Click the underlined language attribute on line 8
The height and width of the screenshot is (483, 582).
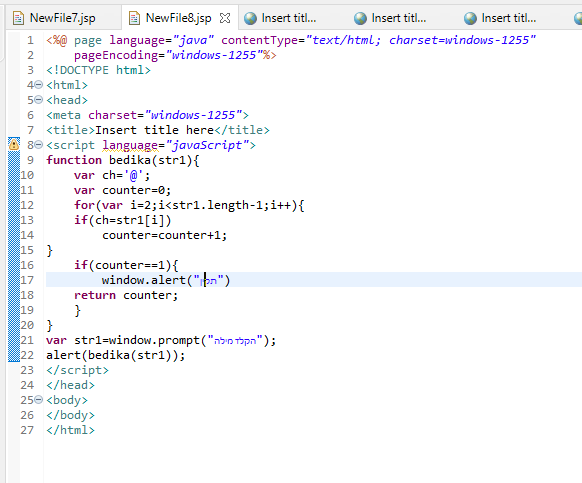tap(130, 145)
